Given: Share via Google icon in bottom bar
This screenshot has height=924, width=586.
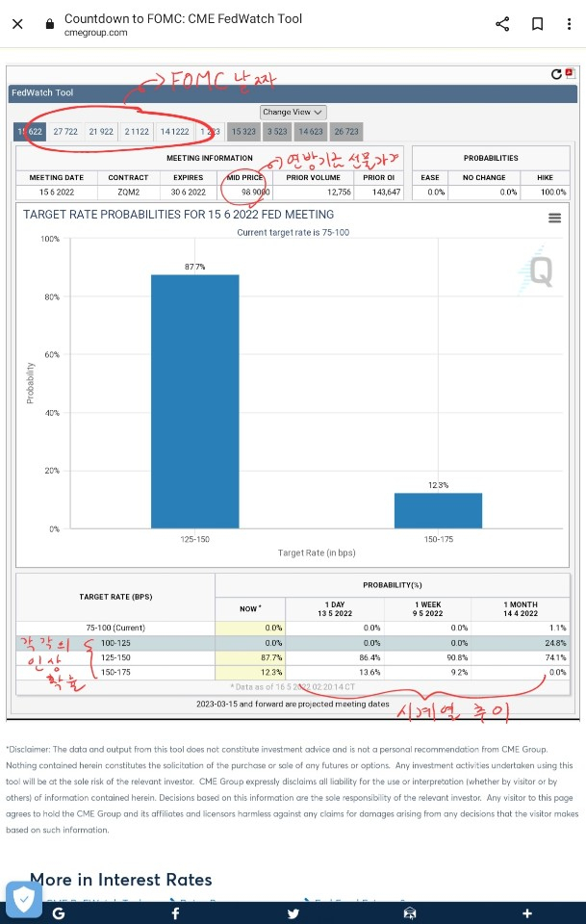Looking at the screenshot, I should [x=59, y=913].
